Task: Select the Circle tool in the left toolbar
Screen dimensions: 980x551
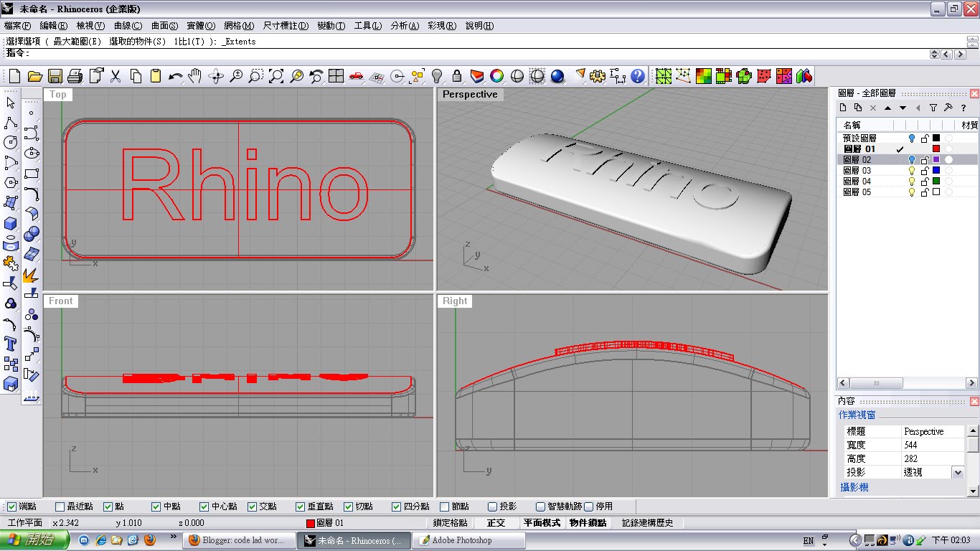Action: click(11, 143)
